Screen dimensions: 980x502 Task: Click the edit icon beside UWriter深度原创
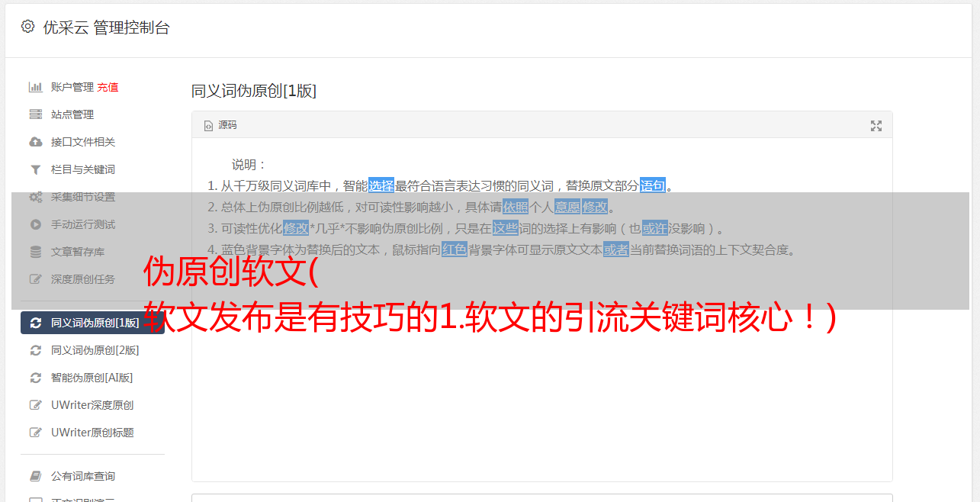pyautogui.click(x=35, y=405)
